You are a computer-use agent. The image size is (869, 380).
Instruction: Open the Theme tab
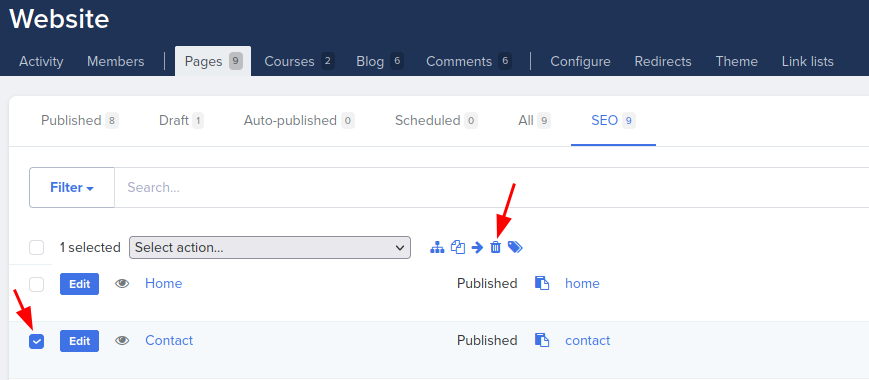click(737, 61)
